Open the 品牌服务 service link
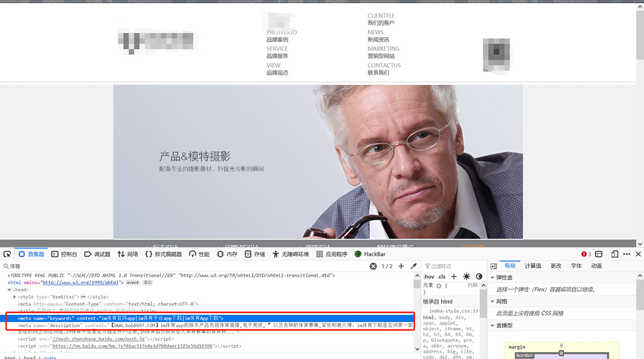 tap(277, 56)
